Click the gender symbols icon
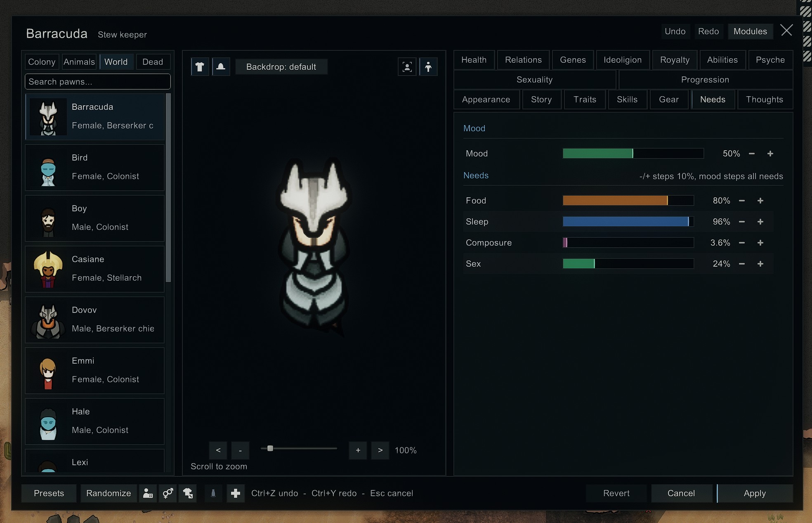Image resolution: width=812 pixels, height=523 pixels. click(168, 493)
